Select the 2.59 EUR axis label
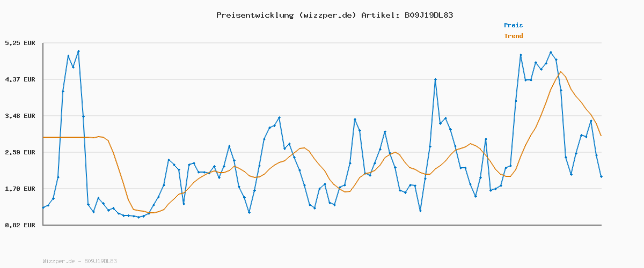 tap(20, 152)
